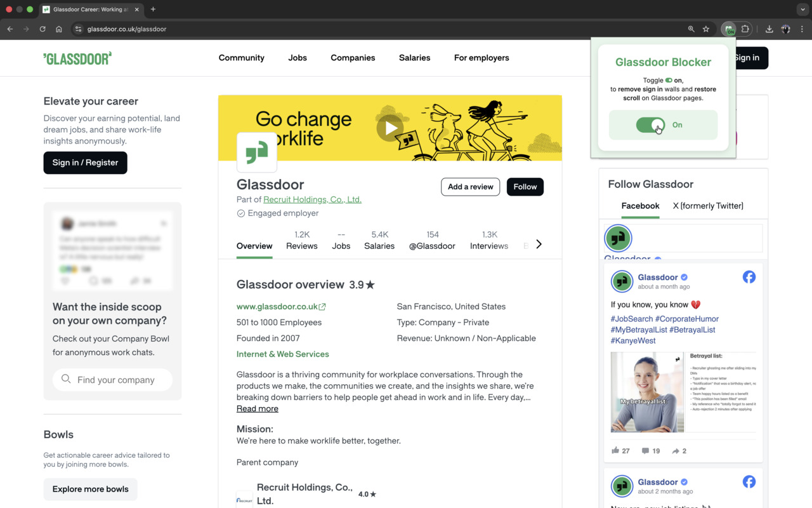
Task: Click Facebook icon on first Glassdoor post
Action: coord(749,277)
